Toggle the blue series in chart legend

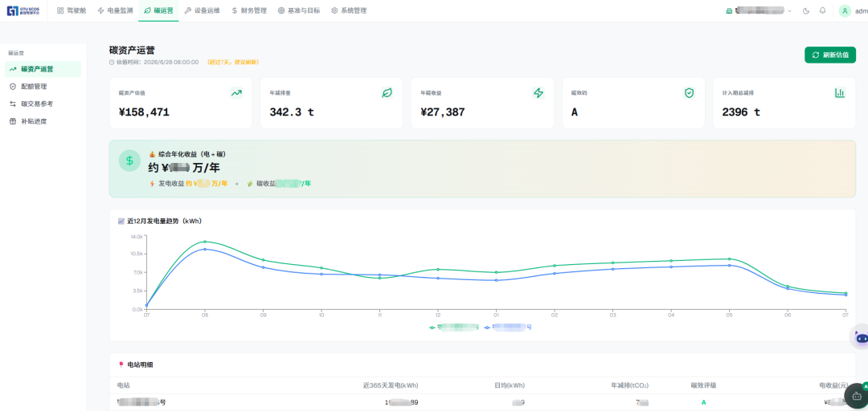click(x=508, y=327)
